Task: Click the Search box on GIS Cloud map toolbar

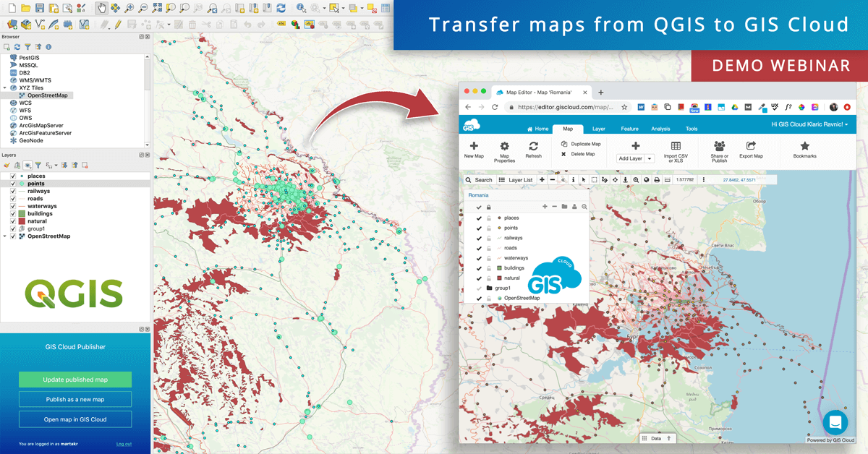Action: click(479, 180)
